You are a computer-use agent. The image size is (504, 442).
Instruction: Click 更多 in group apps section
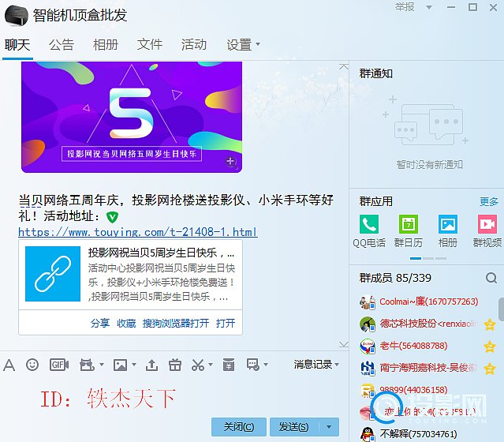pos(488,202)
